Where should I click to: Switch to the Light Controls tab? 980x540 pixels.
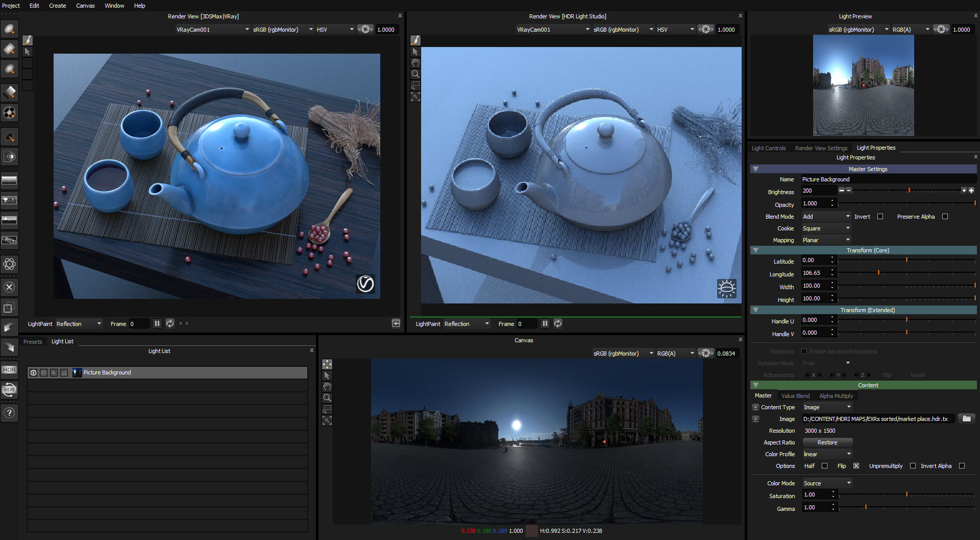click(769, 148)
